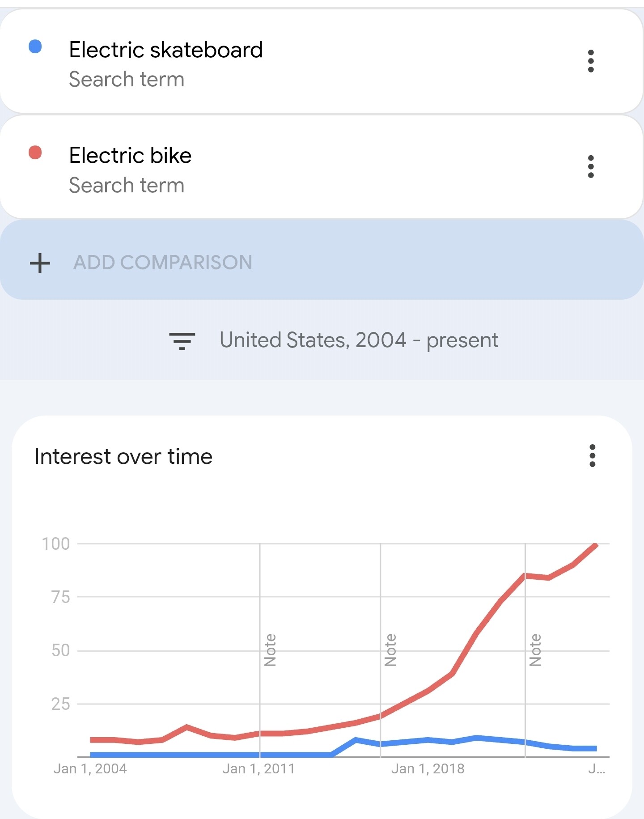644x819 pixels.
Task: Click the 100 value on y-axis
Action: coord(56,544)
